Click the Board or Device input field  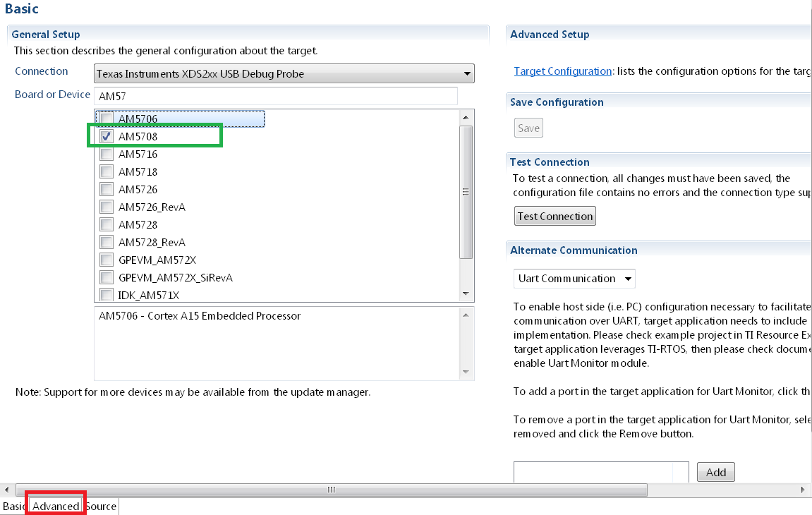275,95
